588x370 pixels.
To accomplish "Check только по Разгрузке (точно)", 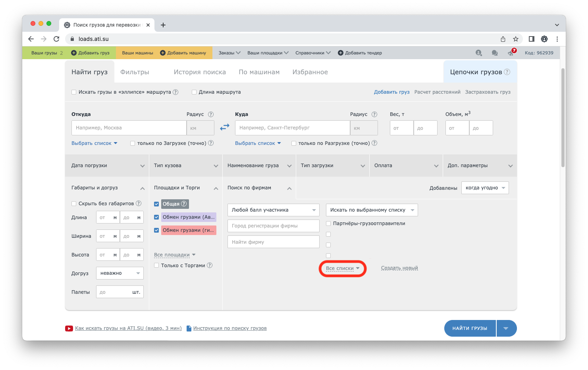I will [x=294, y=143].
